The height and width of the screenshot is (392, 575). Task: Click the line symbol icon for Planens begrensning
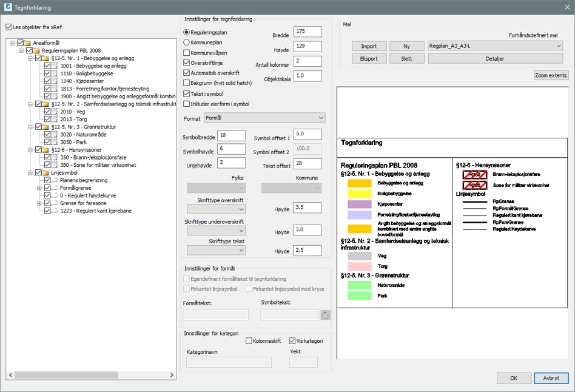click(55, 180)
